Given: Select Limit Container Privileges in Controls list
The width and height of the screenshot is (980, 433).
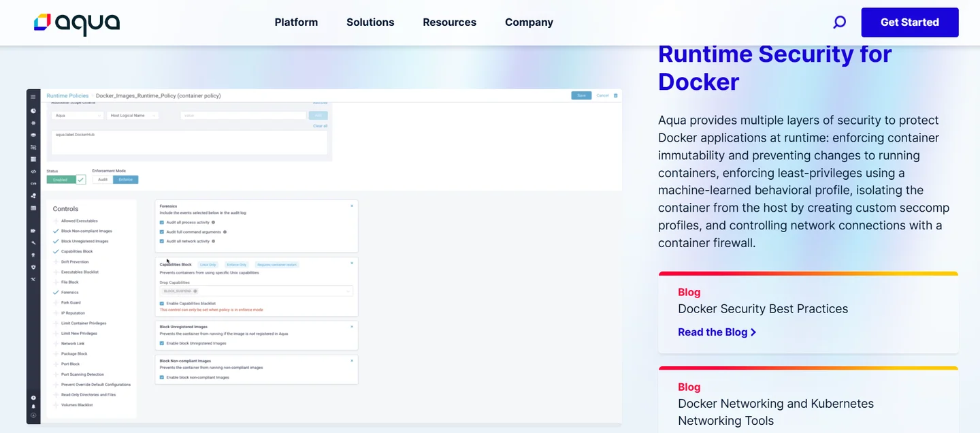Looking at the screenshot, I should (x=84, y=323).
